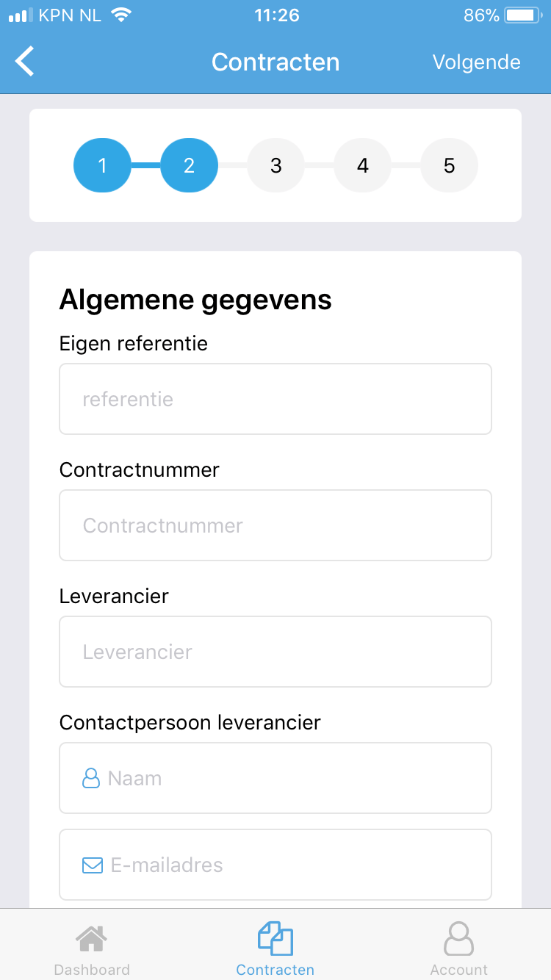Jump to step 4 circle
The width and height of the screenshot is (551, 980).
tap(362, 165)
